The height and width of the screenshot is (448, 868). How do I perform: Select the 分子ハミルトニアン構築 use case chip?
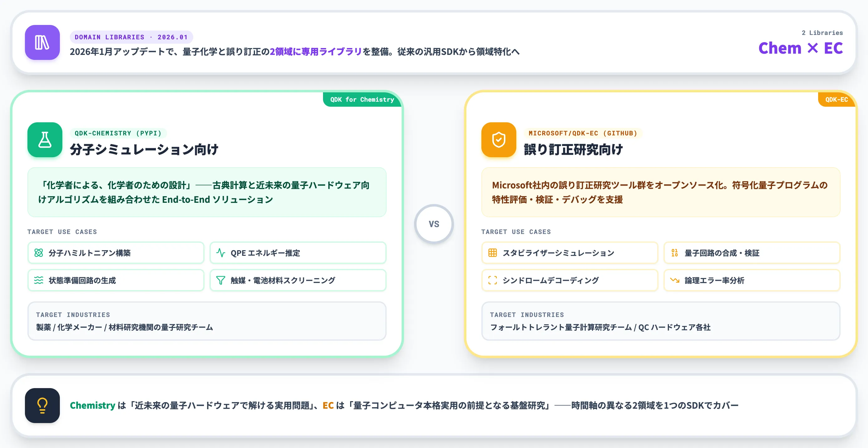(x=116, y=253)
